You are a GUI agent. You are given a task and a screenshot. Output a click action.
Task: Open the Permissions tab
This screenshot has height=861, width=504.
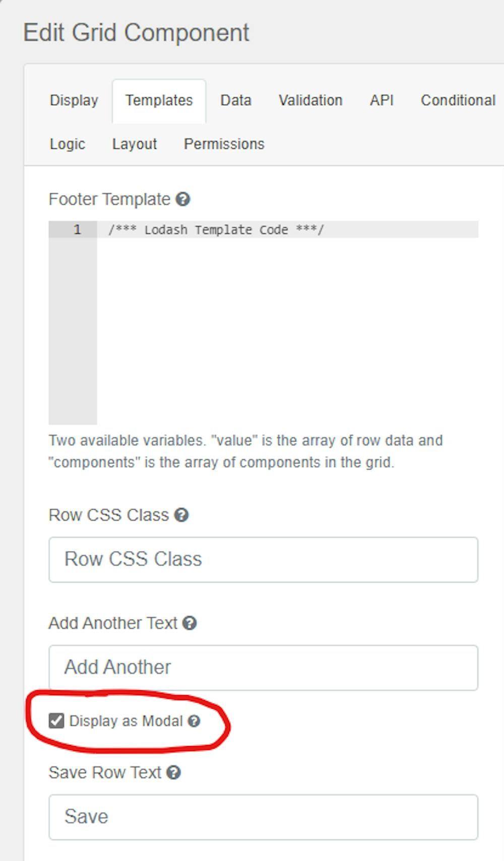(x=224, y=144)
